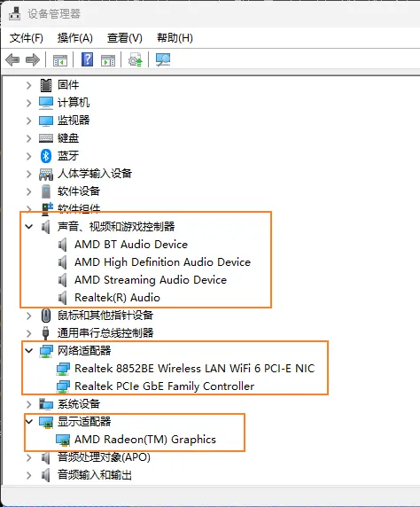Click the AMD Radeon(TM) Graphics device icon
Screen dimensions: 420x507
point(63,440)
